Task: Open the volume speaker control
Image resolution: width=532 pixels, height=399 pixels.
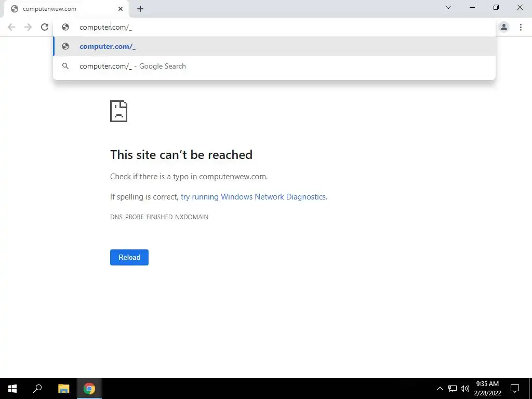Action: [465, 389]
